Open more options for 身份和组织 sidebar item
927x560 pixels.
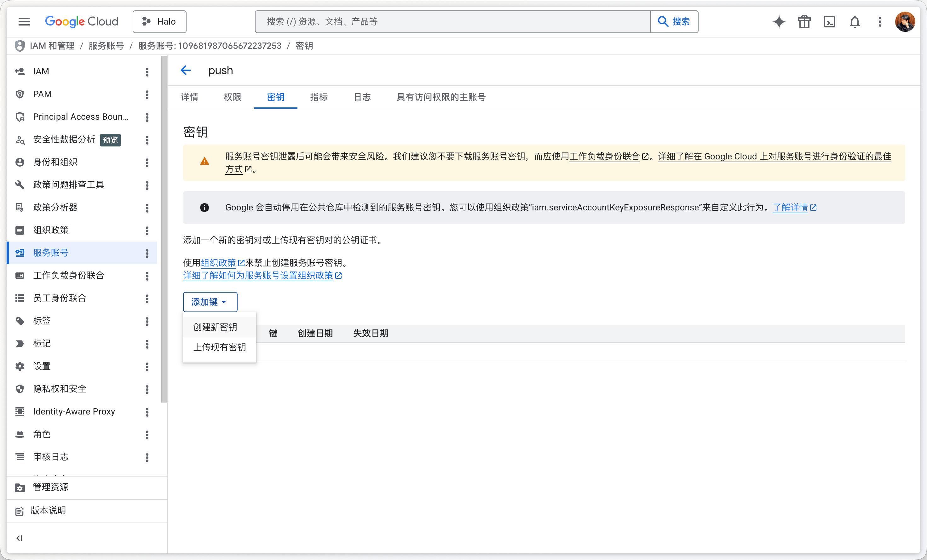click(x=147, y=163)
